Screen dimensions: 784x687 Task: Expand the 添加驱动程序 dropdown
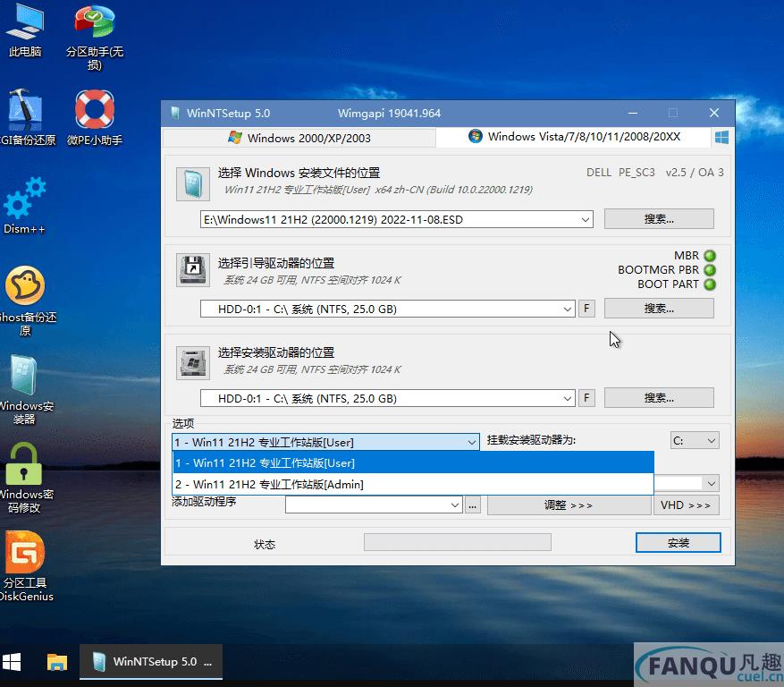454,505
